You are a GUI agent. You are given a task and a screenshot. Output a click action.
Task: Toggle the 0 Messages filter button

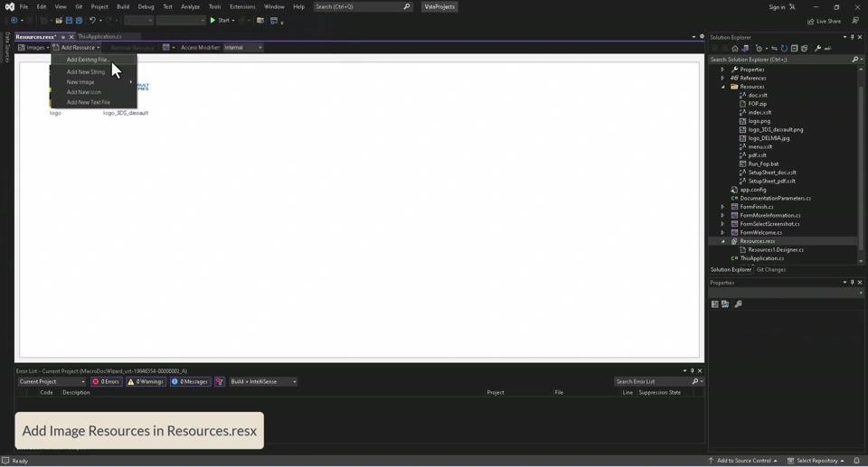pyautogui.click(x=190, y=382)
